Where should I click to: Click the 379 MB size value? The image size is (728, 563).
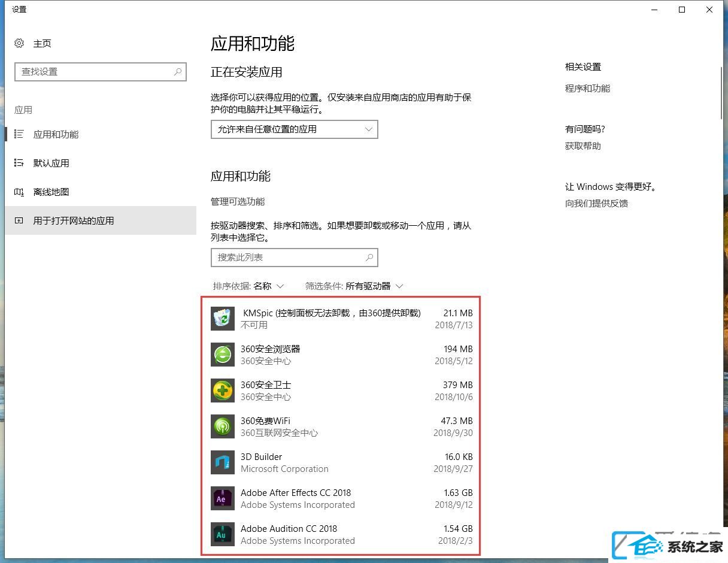click(x=459, y=385)
